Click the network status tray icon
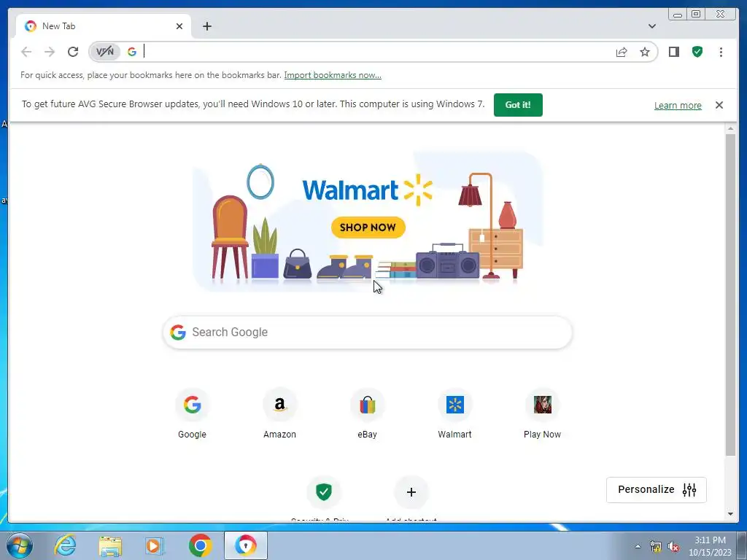This screenshot has height=560, width=747. coord(656,546)
